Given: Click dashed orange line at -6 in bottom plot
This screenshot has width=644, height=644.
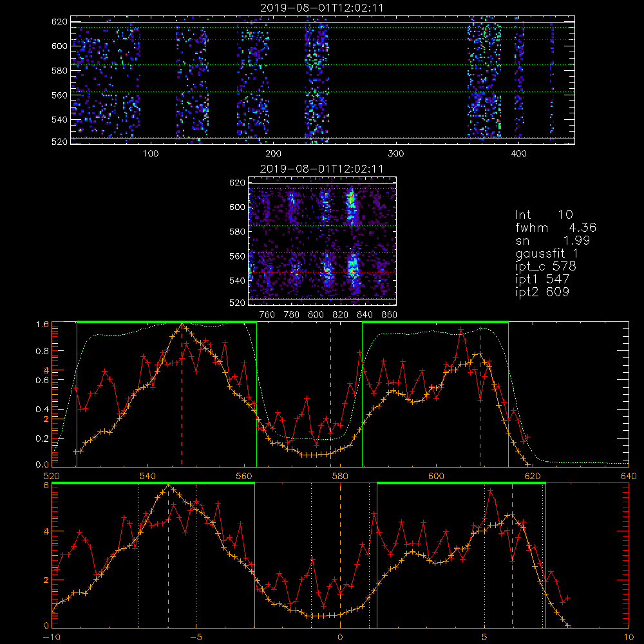Looking at the screenshot, I should (x=168, y=556).
